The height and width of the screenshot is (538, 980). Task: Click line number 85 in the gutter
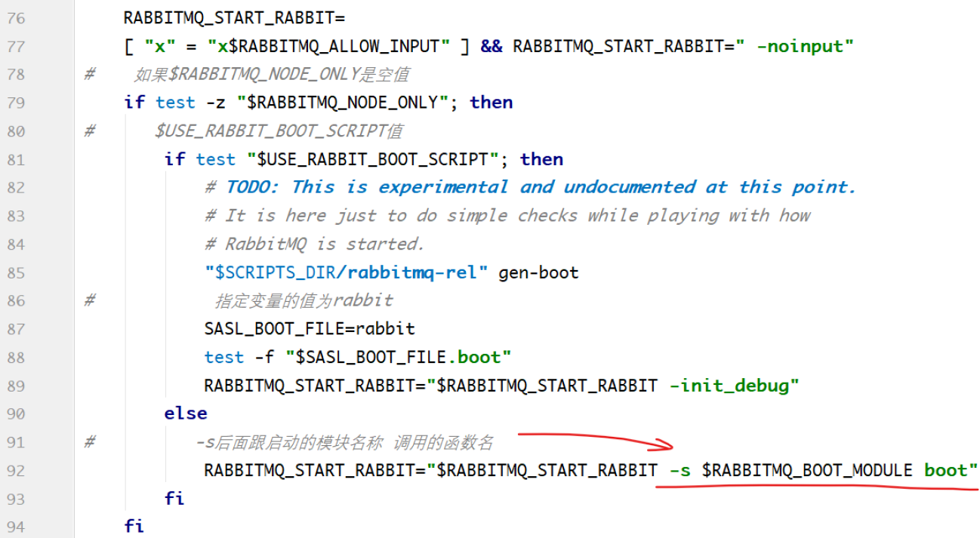pos(16,272)
